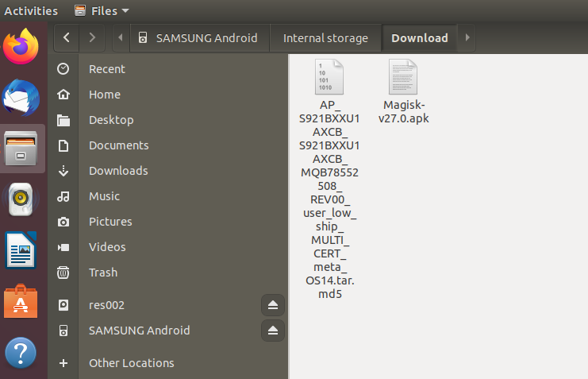Launch LibreOffice Writer from the dock

coord(21,250)
